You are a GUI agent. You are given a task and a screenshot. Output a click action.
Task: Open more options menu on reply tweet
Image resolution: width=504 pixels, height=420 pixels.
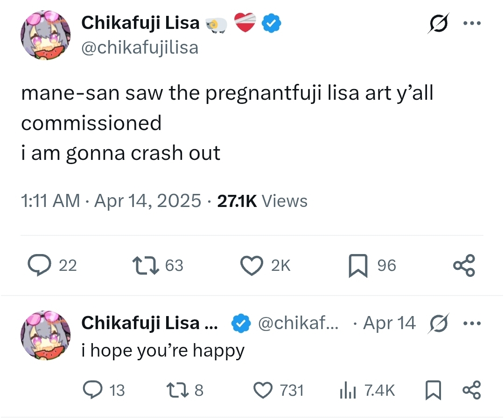[472, 323]
